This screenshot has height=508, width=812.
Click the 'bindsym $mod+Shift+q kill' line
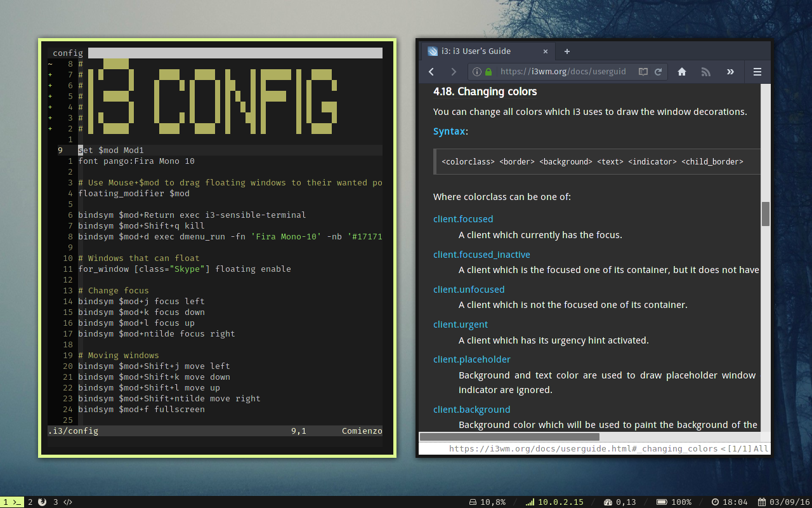coord(141,226)
